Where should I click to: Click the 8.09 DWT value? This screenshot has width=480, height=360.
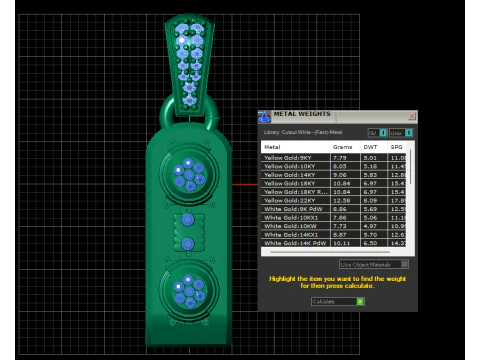(370, 200)
